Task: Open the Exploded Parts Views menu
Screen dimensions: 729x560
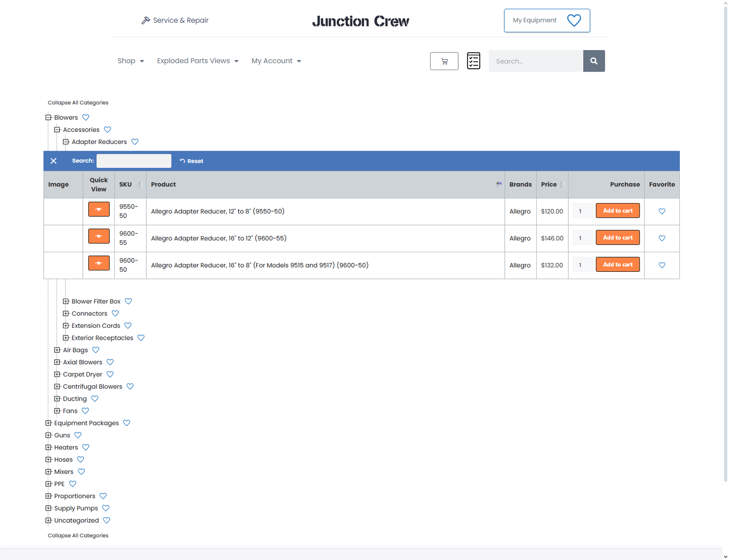Action: [x=197, y=61]
